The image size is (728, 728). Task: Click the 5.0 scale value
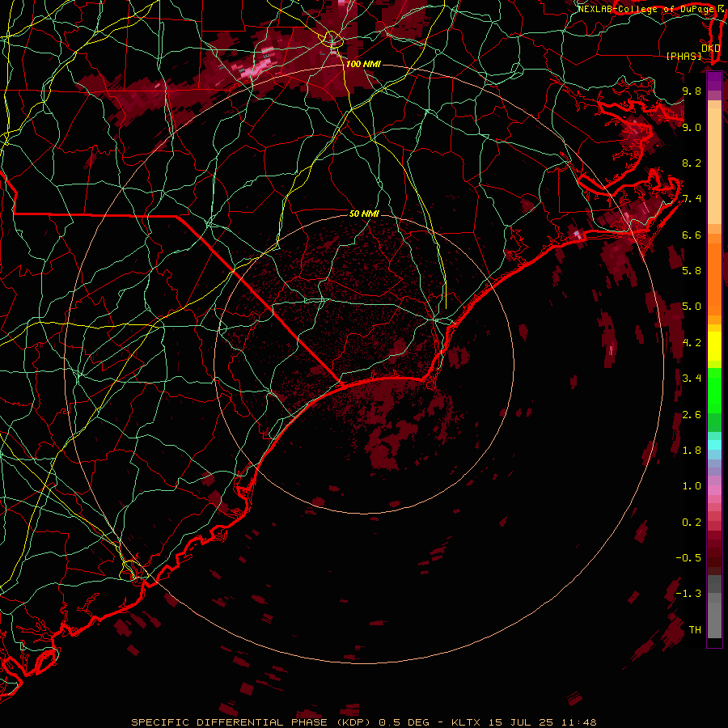click(x=692, y=307)
